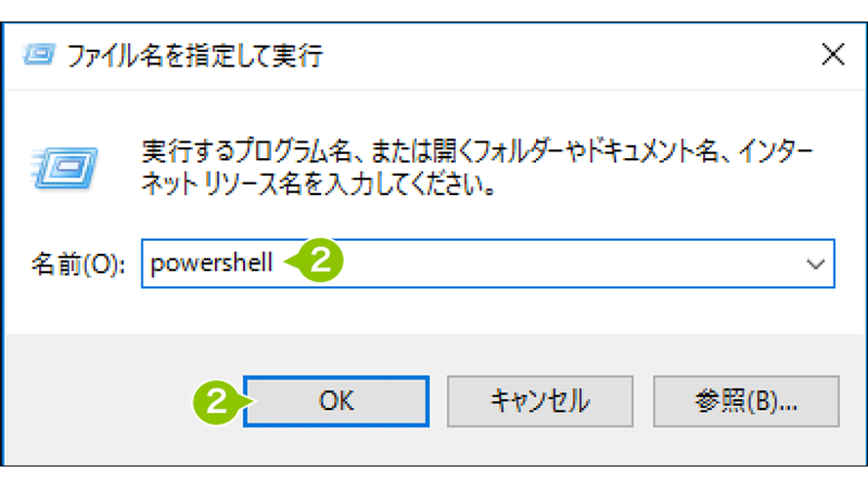Click the 名前(O): label

(77, 264)
